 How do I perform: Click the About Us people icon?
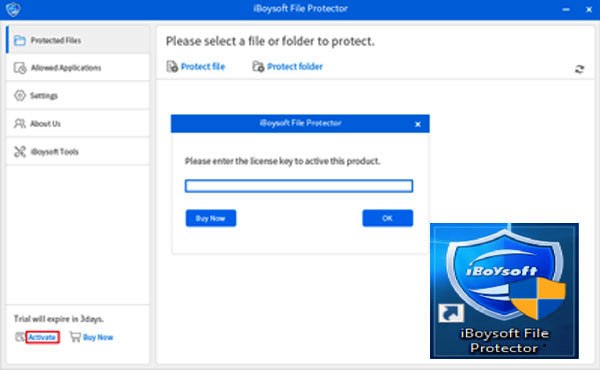20,124
